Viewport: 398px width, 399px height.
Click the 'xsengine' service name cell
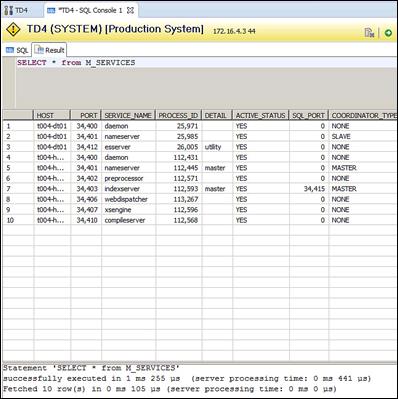(x=128, y=210)
